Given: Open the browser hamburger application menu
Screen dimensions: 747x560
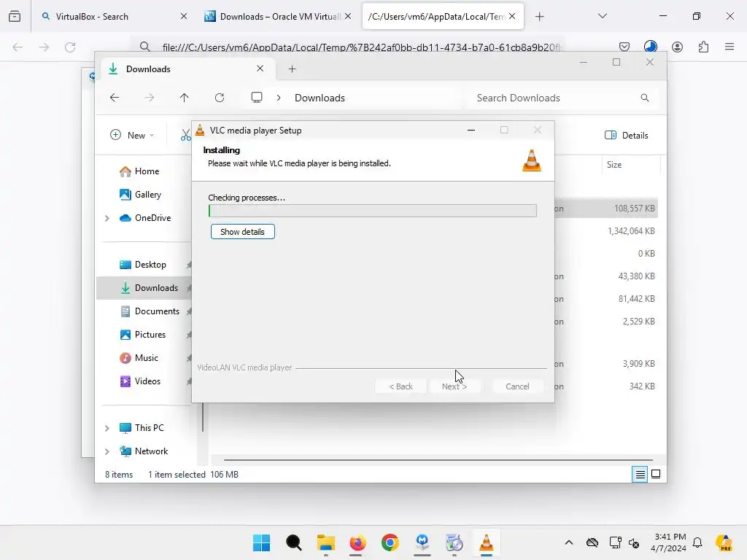Looking at the screenshot, I should coord(729,47).
